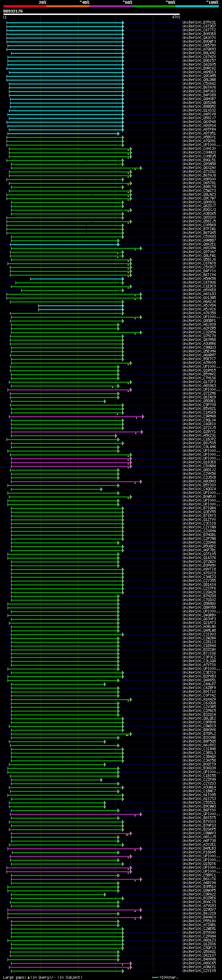Image resolution: width=222 pixels, height=980 pixels.
Task: Select the UniRef100_C8WWV3 label
Action: coord(199,833)
